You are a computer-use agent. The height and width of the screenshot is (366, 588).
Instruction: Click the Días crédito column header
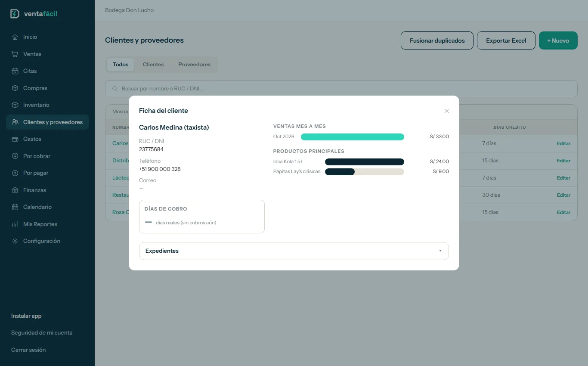click(510, 127)
